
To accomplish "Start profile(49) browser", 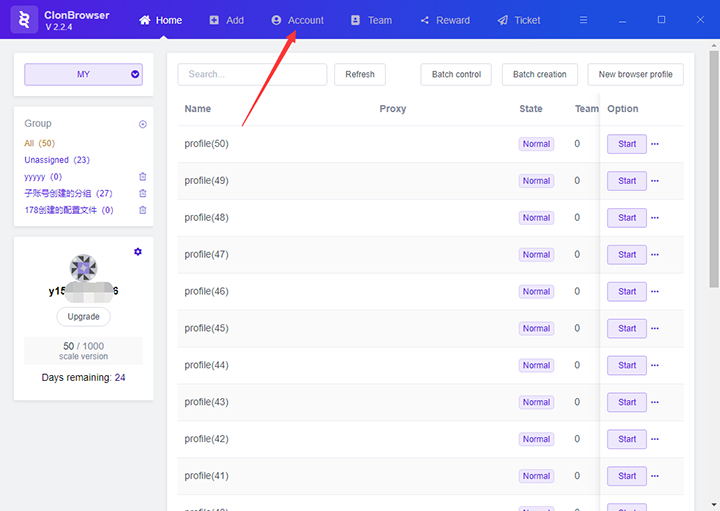I will coord(627,181).
